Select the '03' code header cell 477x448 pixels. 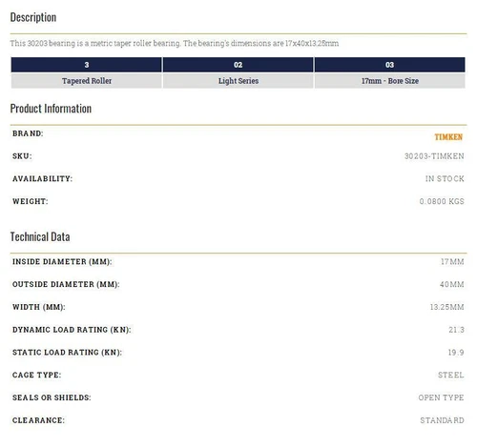tap(390, 65)
